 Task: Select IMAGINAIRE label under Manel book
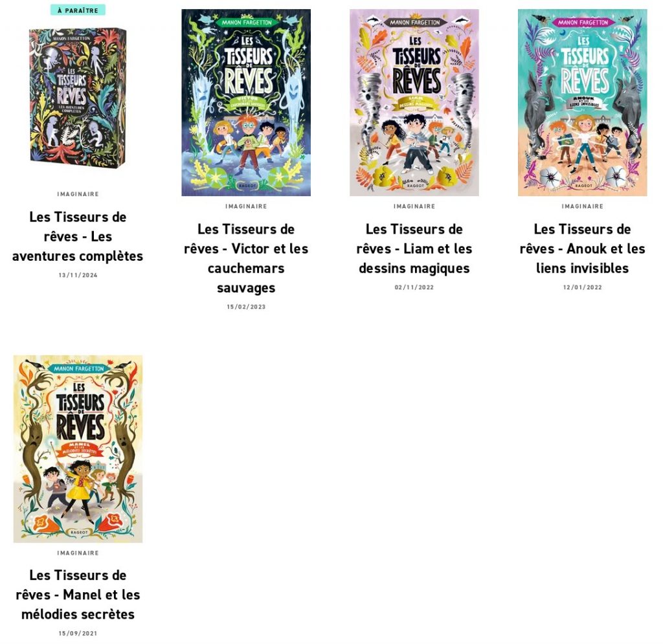(78, 553)
